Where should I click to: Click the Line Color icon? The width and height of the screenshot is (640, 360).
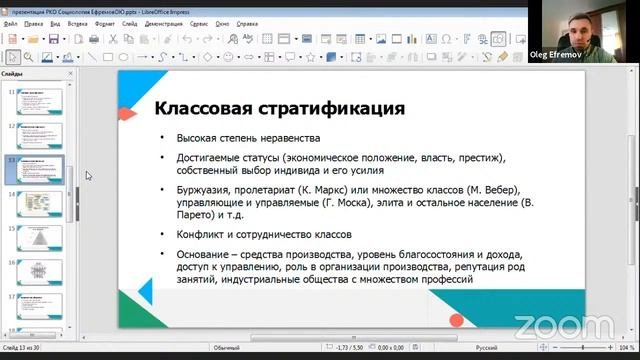point(47,57)
